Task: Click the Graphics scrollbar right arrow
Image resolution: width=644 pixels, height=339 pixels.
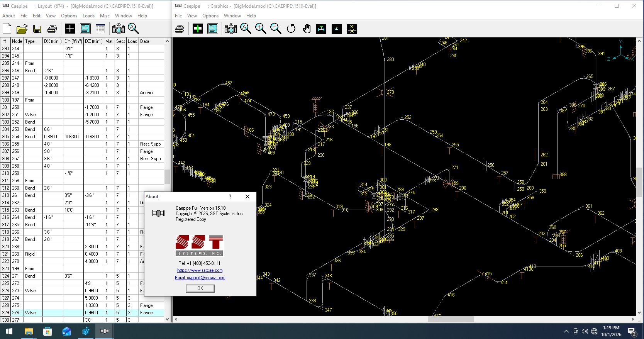Action: click(633, 319)
